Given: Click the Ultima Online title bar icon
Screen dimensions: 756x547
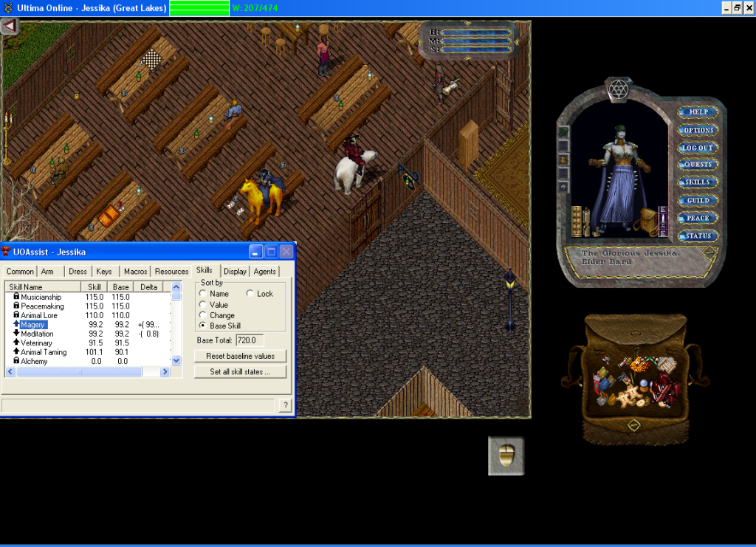Looking at the screenshot, I should pyautogui.click(x=8, y=7).
